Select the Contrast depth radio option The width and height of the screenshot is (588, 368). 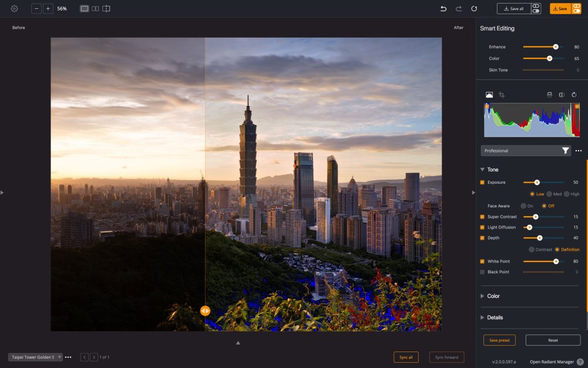[x=532, y=249]
